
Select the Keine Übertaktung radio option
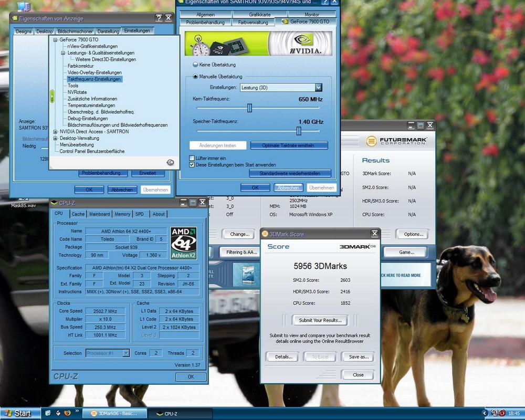click(195, 65)
